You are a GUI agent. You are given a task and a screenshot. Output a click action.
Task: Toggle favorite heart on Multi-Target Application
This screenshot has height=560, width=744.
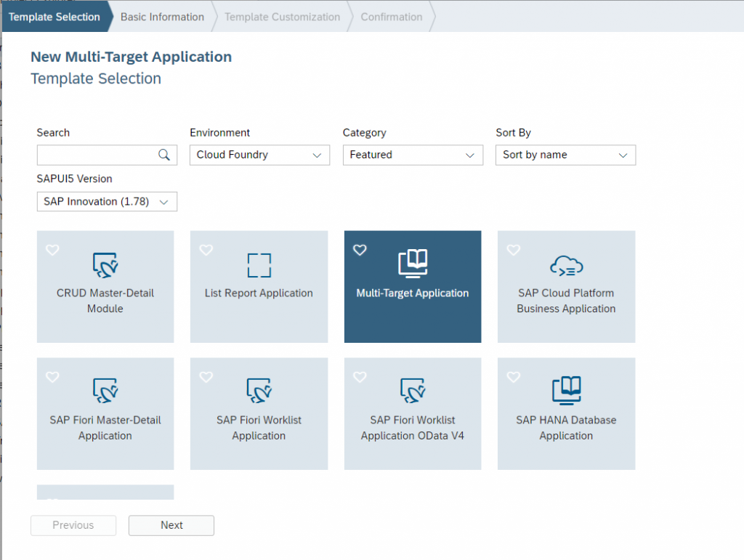360,250
